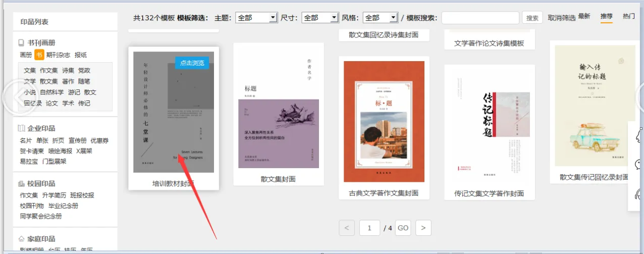This screenshot has width=644, height=254.
Task: Click the 印品列表 sidebar heading
Action: point(34,22)
